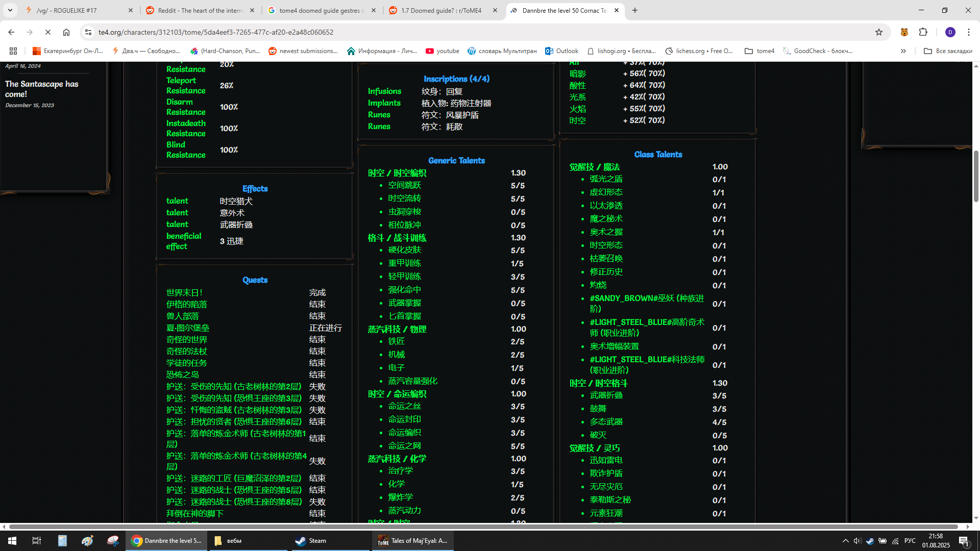980x551 pixels.
Task: Open the Chrome profile avatar
Action: [x=950, y=32]
